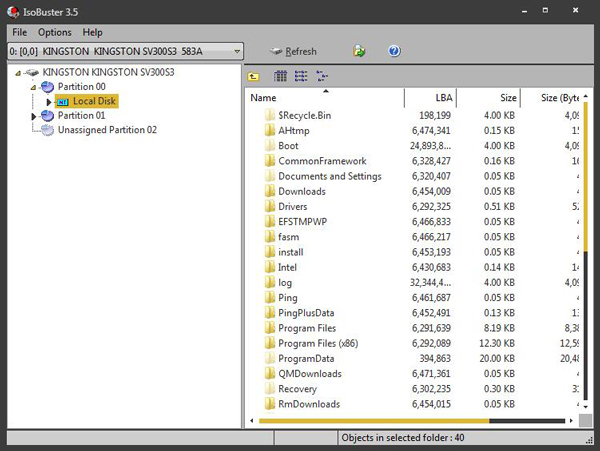The image size is (600, 451).
Task: Select the CommonFramework folder icon
Action: click(x=270, y=161)
